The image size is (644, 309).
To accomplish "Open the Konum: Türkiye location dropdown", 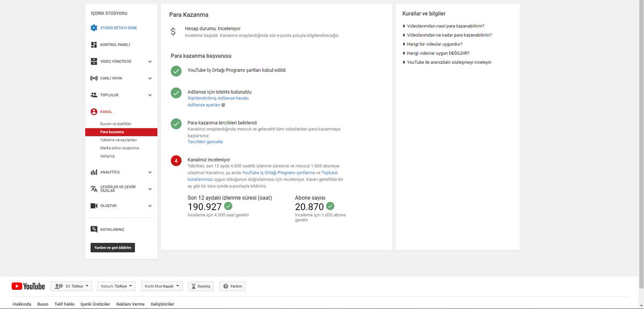I will point(116,286).
